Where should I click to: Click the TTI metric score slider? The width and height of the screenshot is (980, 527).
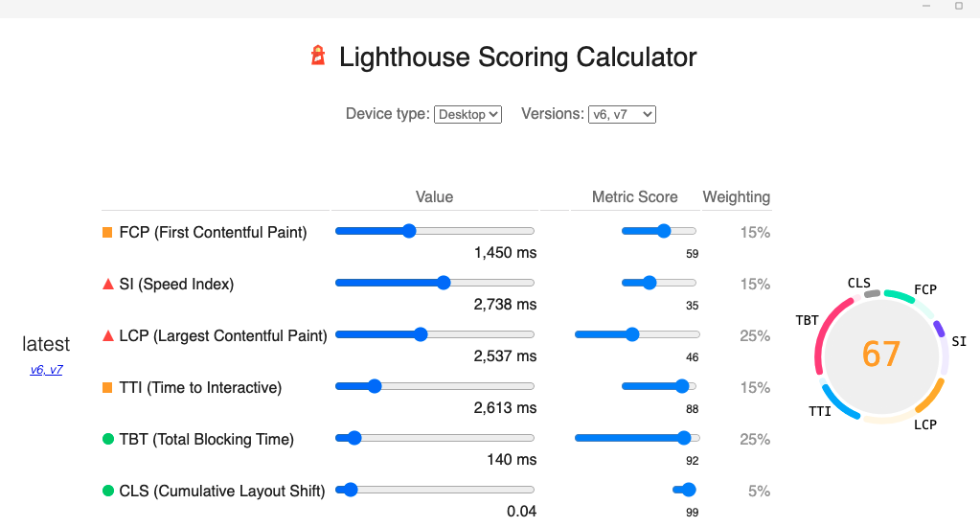point(659,386)
